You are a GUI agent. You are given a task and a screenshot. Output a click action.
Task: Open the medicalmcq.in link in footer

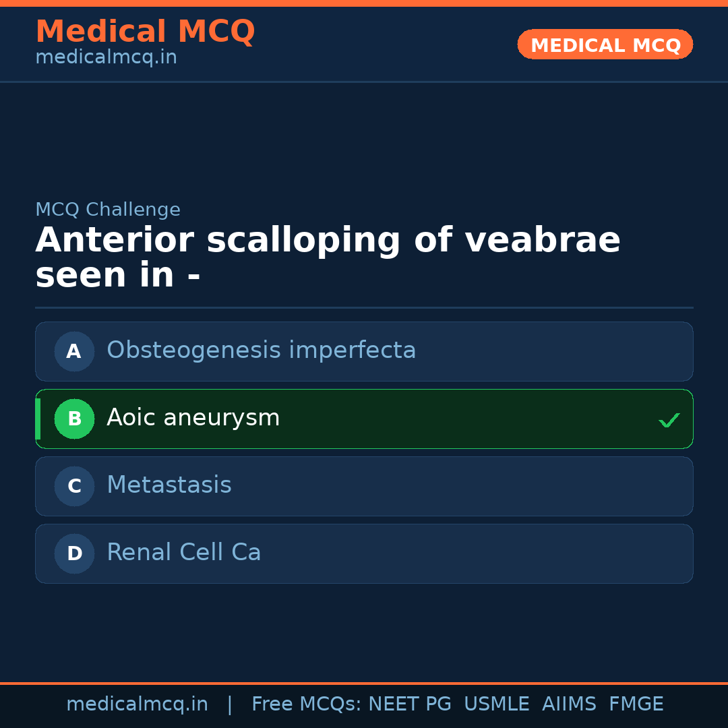point(137,704)
